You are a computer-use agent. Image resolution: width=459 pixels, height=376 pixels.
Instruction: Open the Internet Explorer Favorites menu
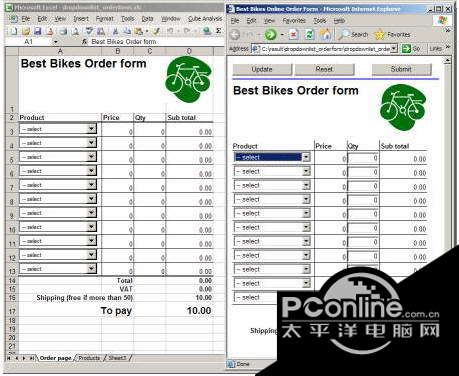pyautogui.click(x=294, y=21)
